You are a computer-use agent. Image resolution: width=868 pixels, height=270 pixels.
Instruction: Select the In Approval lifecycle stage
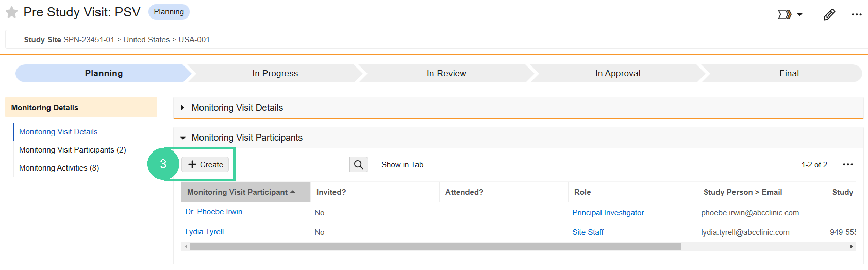tap(617, 73)
